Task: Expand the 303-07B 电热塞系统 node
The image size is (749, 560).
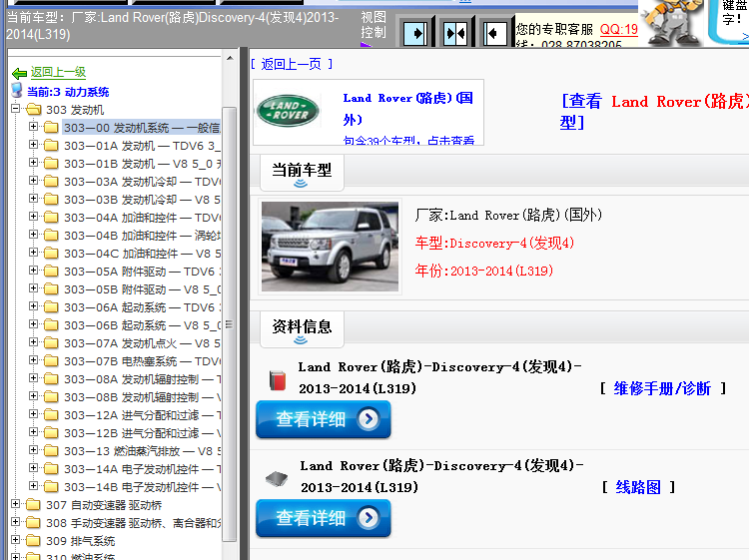Action: pyautogui.click(x=33, y=360)
